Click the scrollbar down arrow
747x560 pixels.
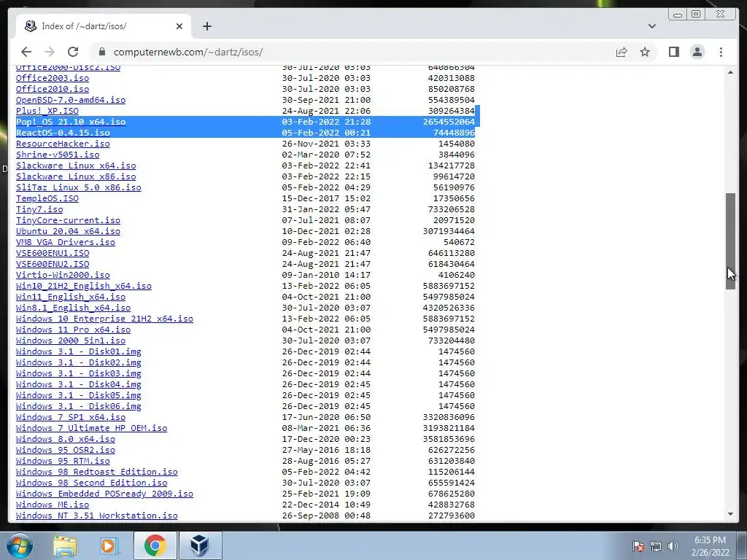730,514
